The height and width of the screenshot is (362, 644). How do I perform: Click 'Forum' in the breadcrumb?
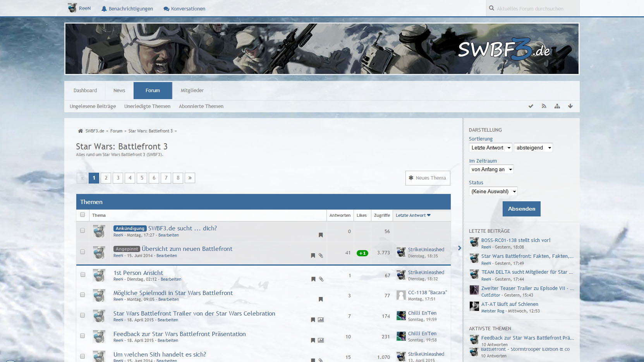[116, 131]
